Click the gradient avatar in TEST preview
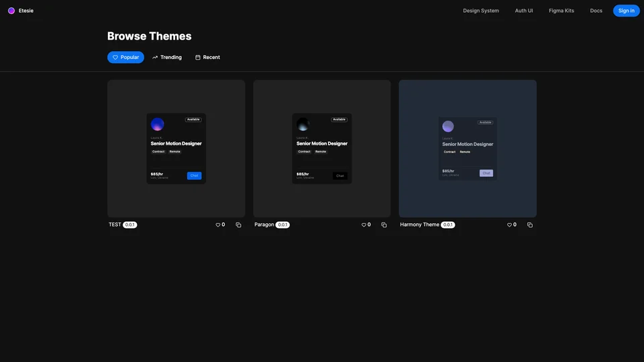The height and width of the screenshot is (362, 644). coord(157,124)
